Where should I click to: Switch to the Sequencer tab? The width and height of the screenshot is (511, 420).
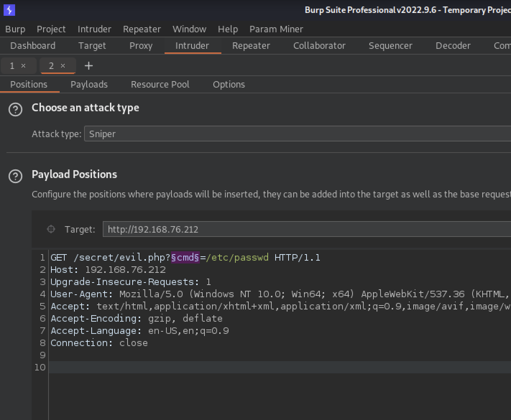391,46
